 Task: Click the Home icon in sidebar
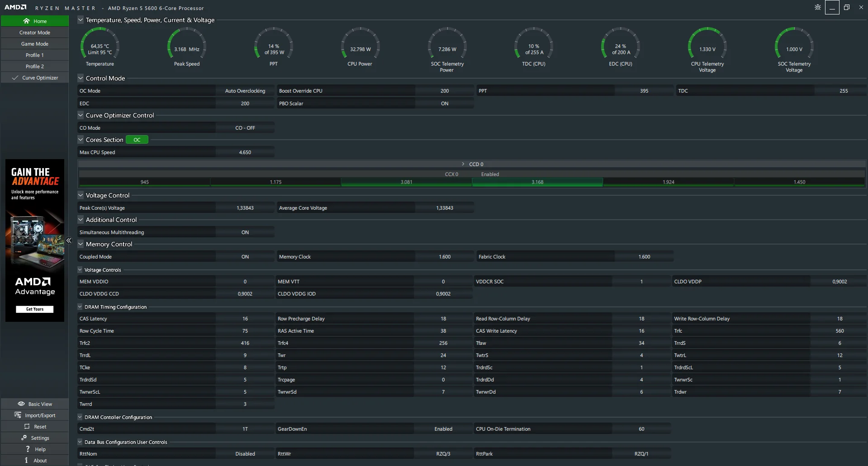point(26,21)
